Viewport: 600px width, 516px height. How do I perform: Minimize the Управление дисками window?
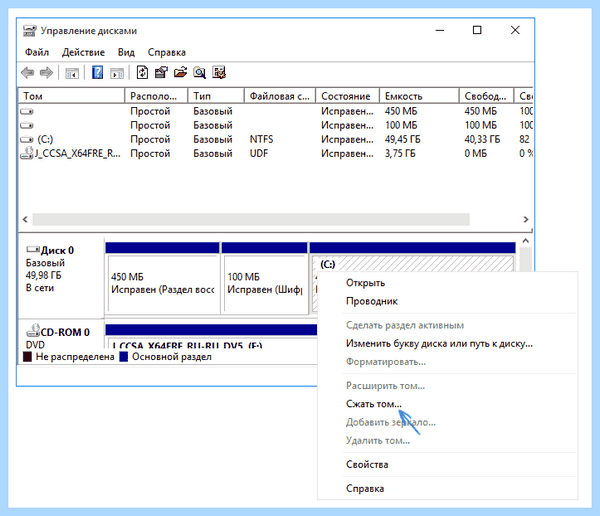click(x=440, y=30)
